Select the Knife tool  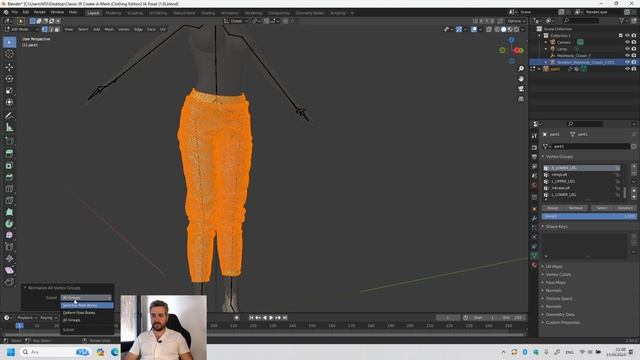point(9,200)
